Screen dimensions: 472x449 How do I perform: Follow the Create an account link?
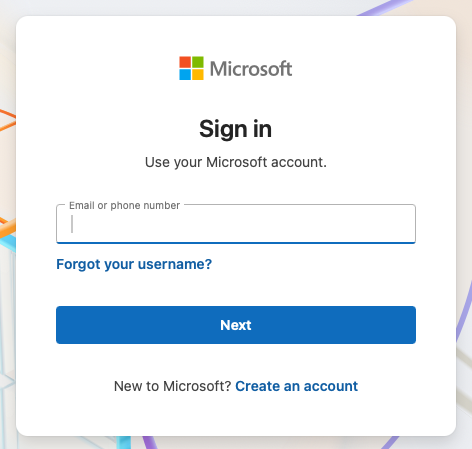tap(296, 386)
